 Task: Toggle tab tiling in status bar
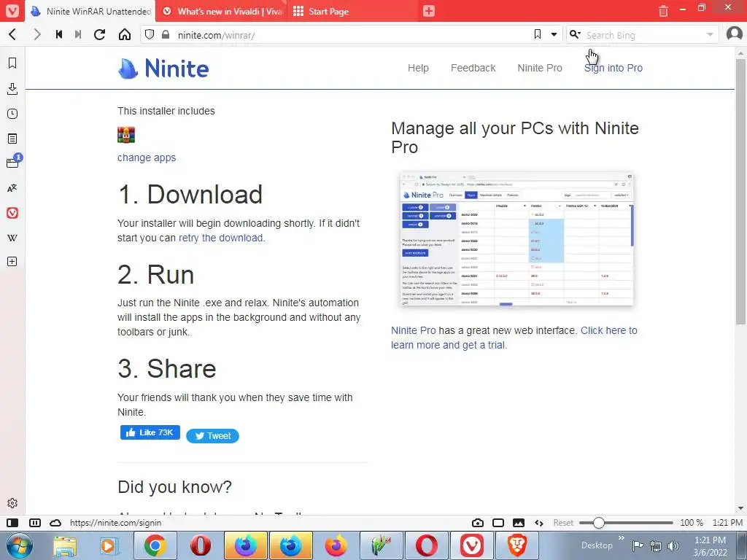35,523
